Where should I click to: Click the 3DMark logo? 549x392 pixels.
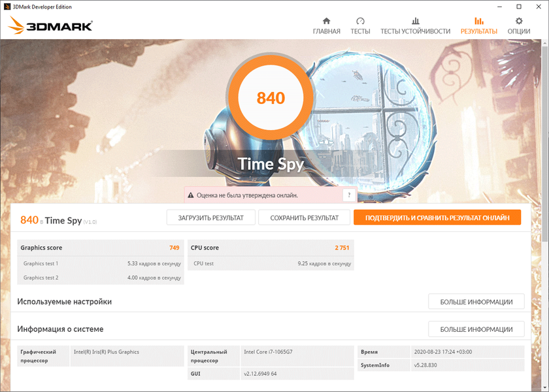coord(50,25)
